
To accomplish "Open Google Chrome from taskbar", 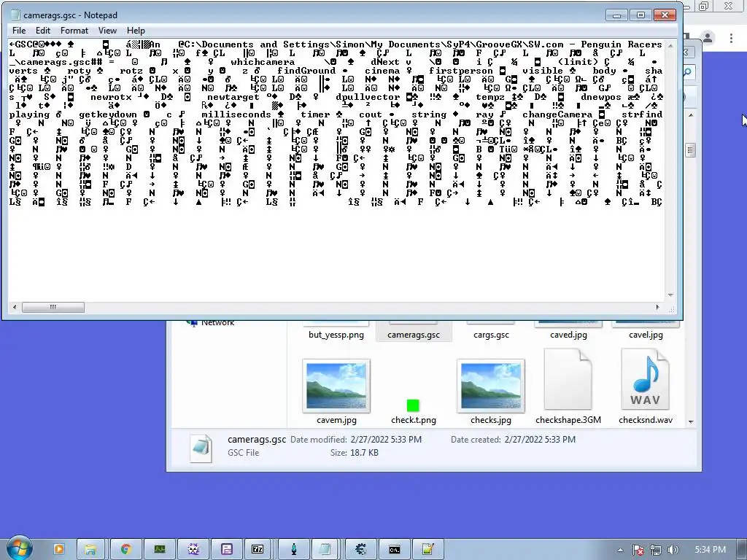I will click(x=125, y=549).
